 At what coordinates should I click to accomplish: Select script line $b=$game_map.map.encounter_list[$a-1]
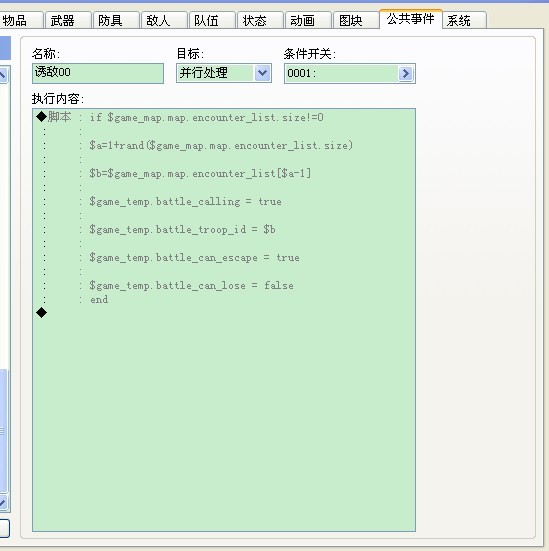coord(224,173)
